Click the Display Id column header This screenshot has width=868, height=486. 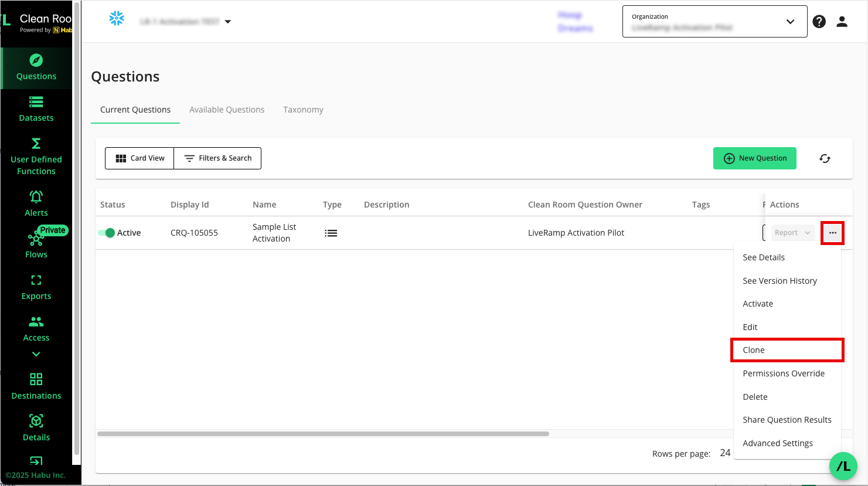[x=189, y=205]
